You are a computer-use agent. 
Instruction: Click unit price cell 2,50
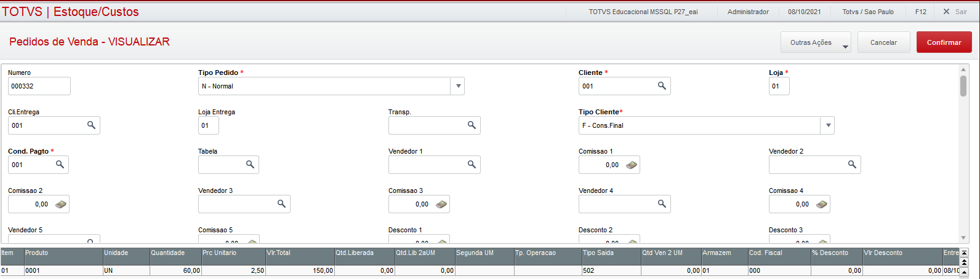(233, 270)
